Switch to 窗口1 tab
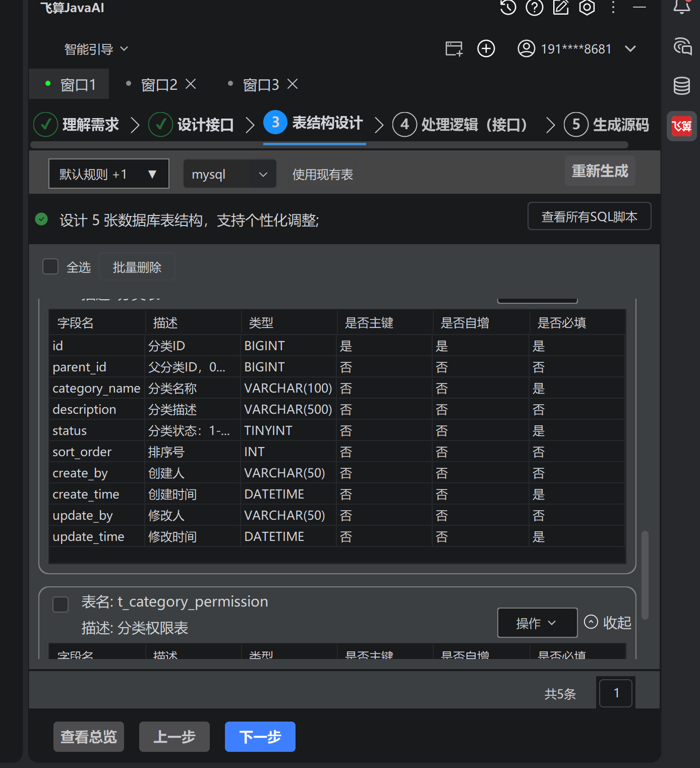Image resolution: width=700 pixels, height=768 pixels. pos(69,84)
